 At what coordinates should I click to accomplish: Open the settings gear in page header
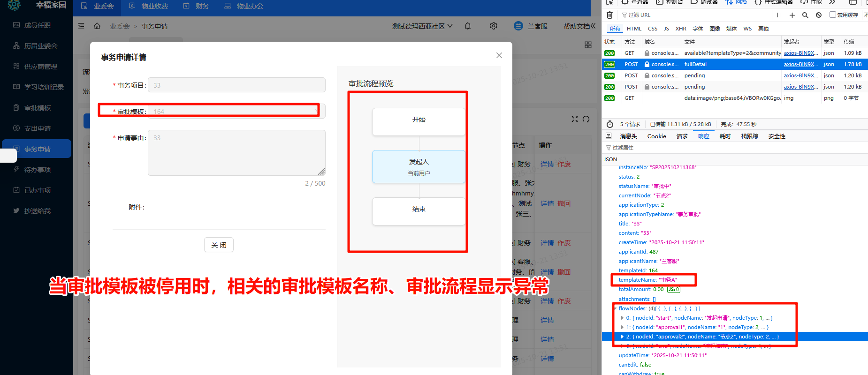coord(494,26)
